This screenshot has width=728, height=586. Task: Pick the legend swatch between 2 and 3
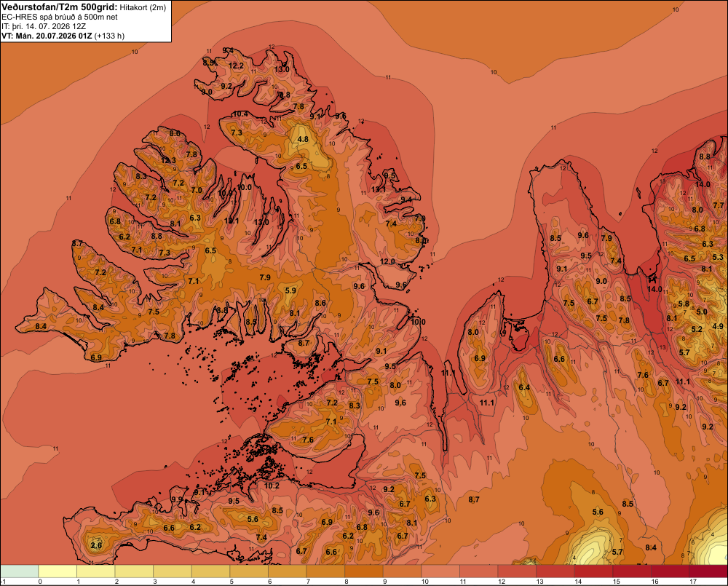[134, 571]
